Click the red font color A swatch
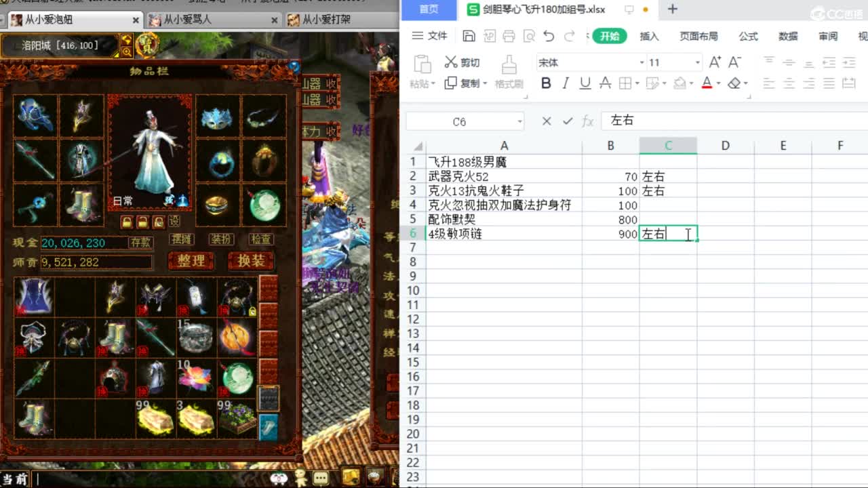The height and width of the screenshot is (488, 868). (x=707, y=83)
